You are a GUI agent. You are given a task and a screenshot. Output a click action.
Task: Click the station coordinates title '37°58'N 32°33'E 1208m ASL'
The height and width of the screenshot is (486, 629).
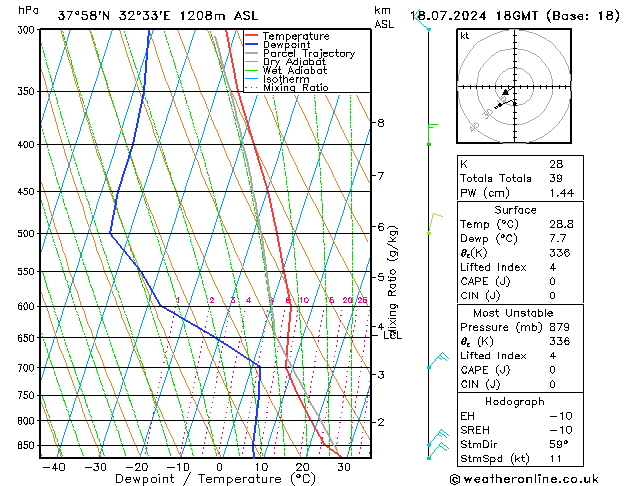click(158, 16)
